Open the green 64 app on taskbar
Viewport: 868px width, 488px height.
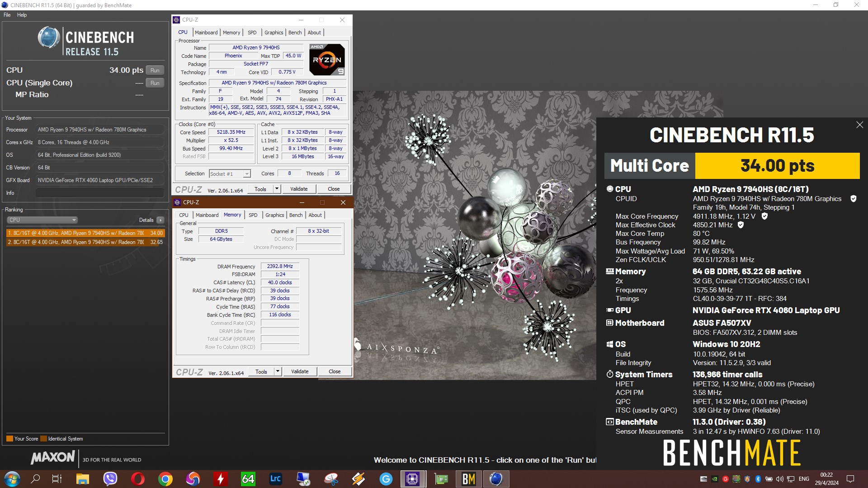click(248, 479)
